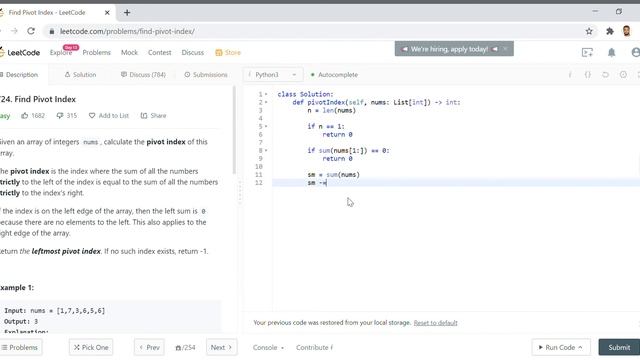Click the address bar URL

[127, 31]
